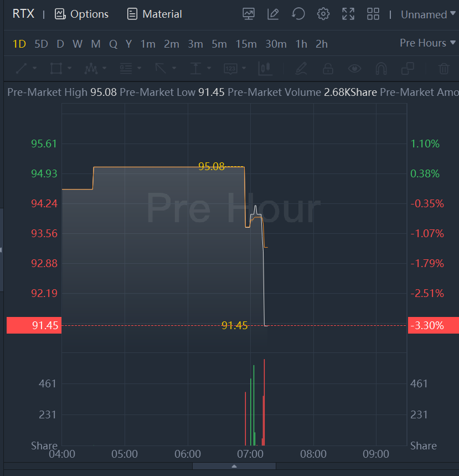Click the chart monitor display icon
459x476 pixels.
point(249,14)
